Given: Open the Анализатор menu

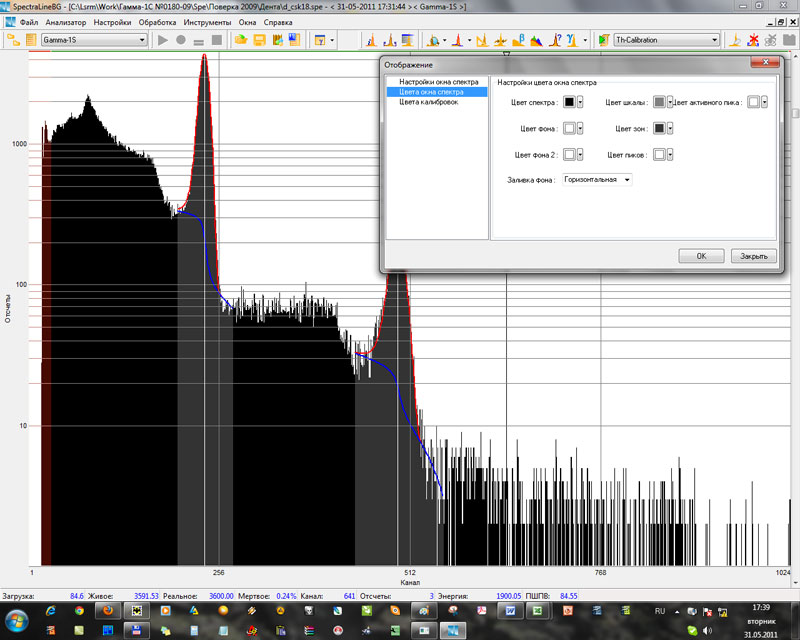Looking at the screenshot, I should point(66,22).
